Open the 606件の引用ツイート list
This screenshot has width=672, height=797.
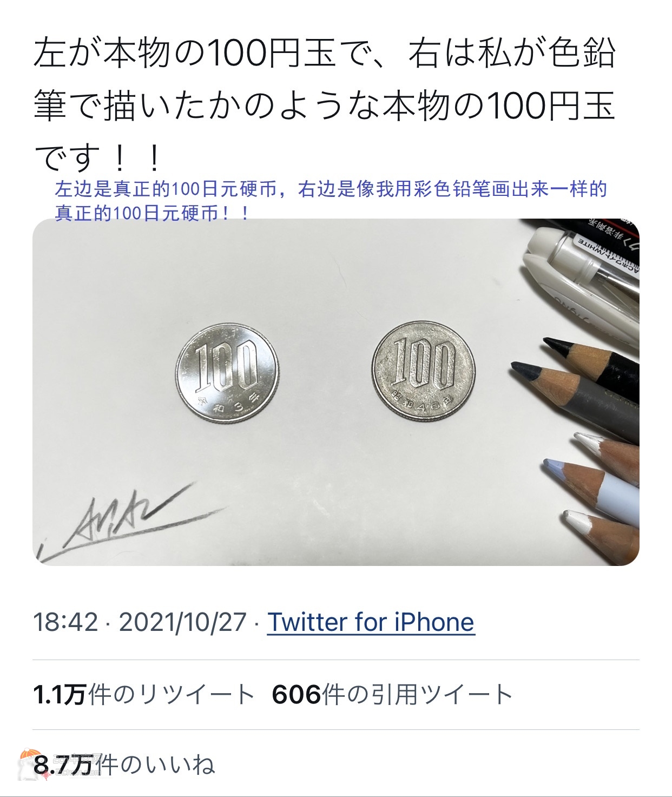pyautogui.click(x=392, y=695)
